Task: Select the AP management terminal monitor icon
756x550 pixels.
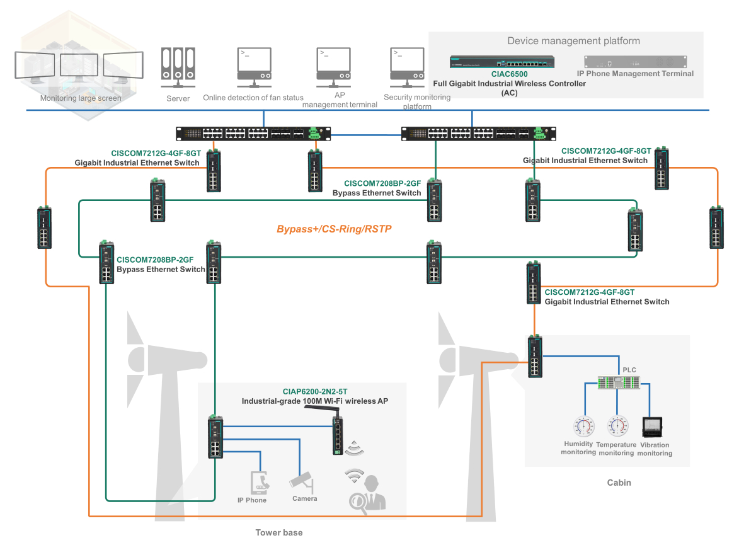Action: click(x=334, y=66)
